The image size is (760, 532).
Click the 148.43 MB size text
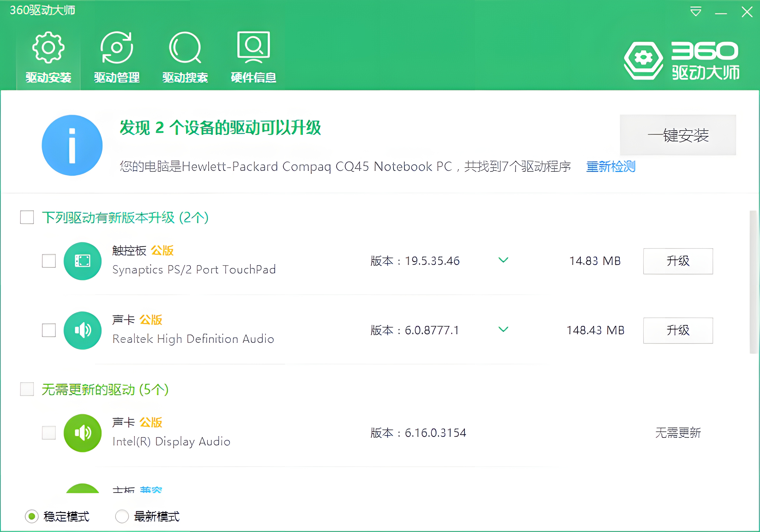pos(595,330)
